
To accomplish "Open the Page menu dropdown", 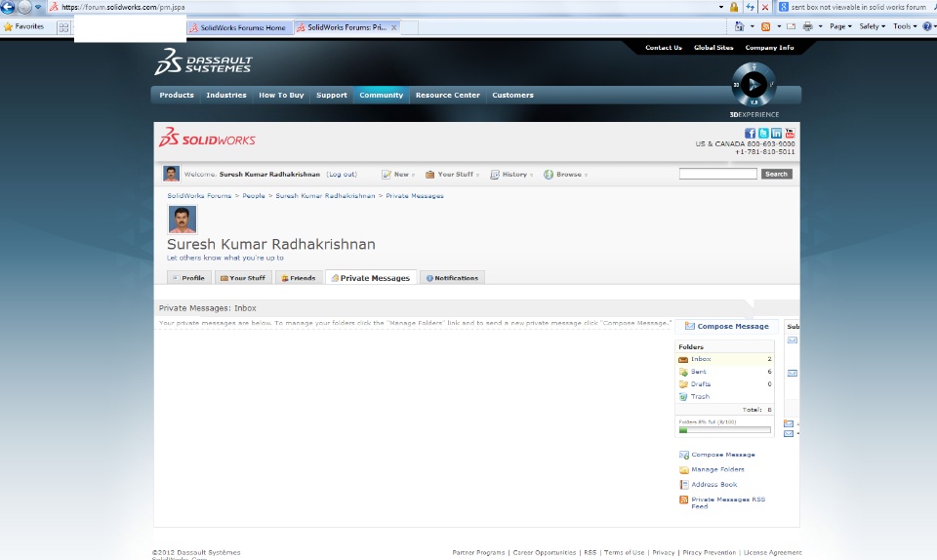I will (840, 26).
